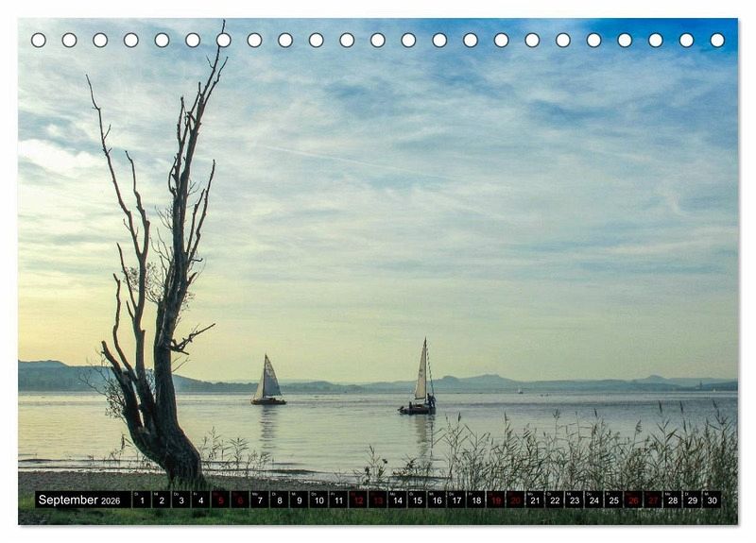Click the red date 27

tap(653, 501)
